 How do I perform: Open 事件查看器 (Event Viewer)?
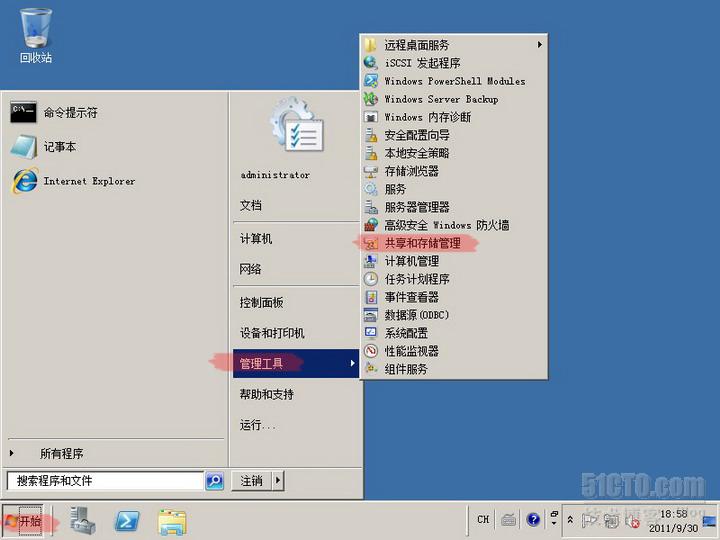coord(454,297)
